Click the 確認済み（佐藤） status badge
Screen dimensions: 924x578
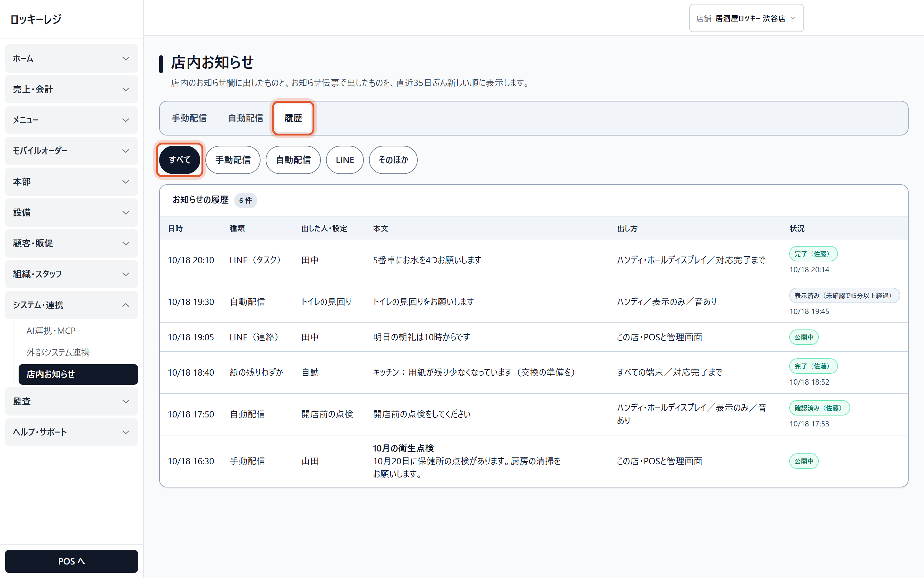coord(819,408)
